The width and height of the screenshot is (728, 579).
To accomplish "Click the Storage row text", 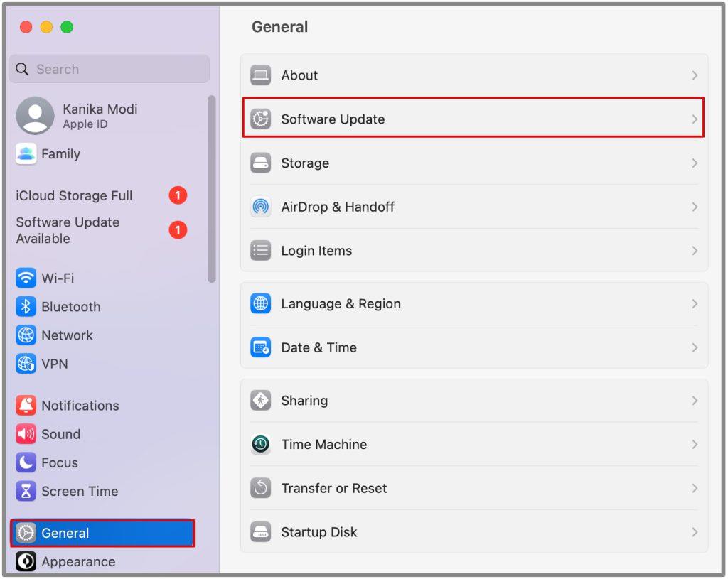I will (305, 163).
